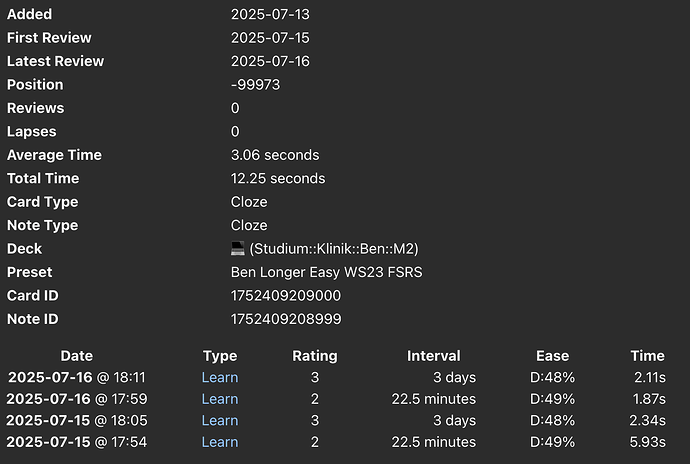Click the laptop icon beside the deck name
Viewport: 690px width, 464px height.
238,248
